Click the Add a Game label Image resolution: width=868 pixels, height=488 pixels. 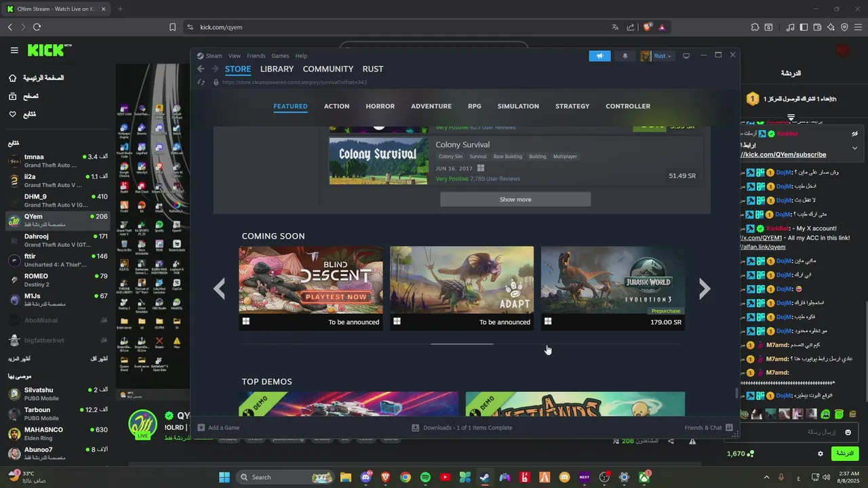(224, 428)
